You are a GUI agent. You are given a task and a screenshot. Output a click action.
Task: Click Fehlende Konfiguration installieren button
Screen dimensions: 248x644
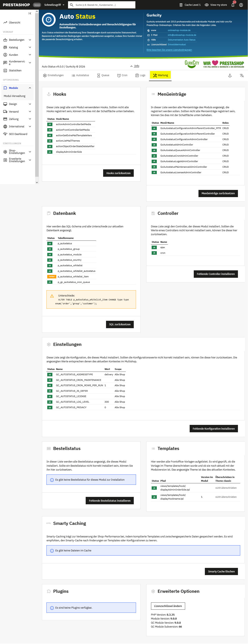(x=214, y=429)
